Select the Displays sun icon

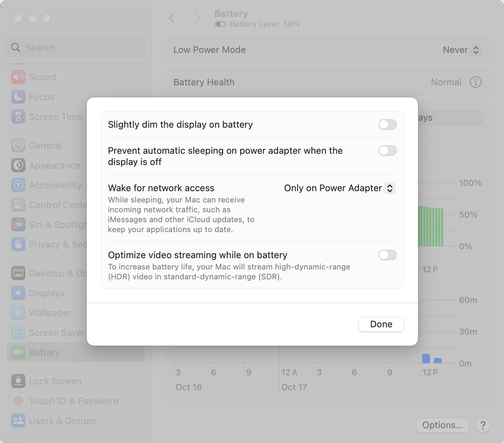pos(18,293)
